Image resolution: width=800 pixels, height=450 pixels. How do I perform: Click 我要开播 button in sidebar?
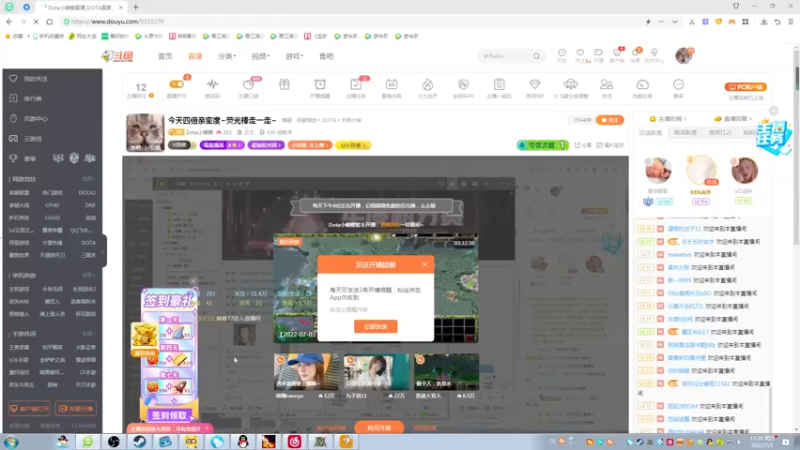pyautogui.click(x=76, y=409)
